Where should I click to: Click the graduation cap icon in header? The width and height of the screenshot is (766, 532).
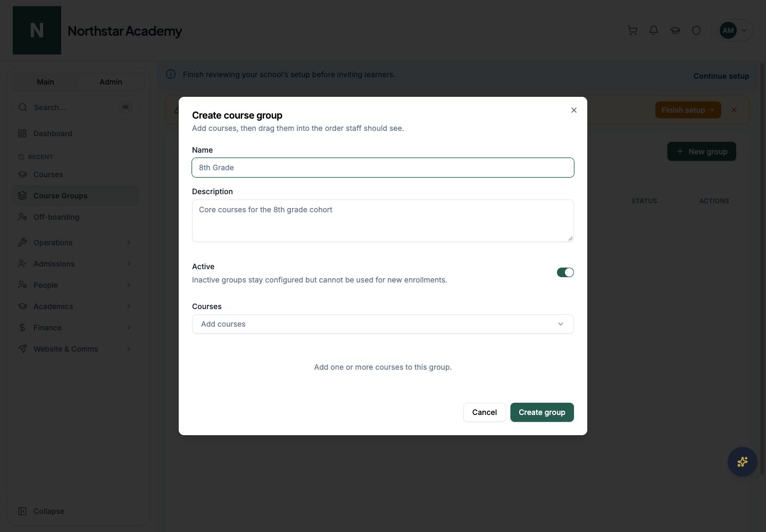point(675,30)
